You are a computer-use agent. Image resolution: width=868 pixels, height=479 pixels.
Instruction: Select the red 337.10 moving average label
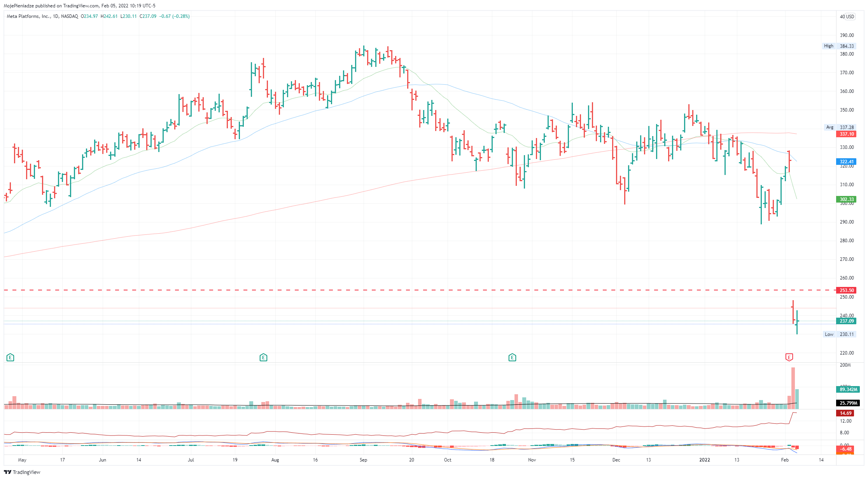(x=846, y=134)
